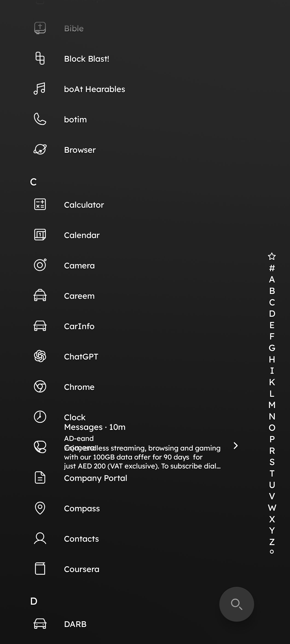Open the botim phone icon

(x=40, y=119)
